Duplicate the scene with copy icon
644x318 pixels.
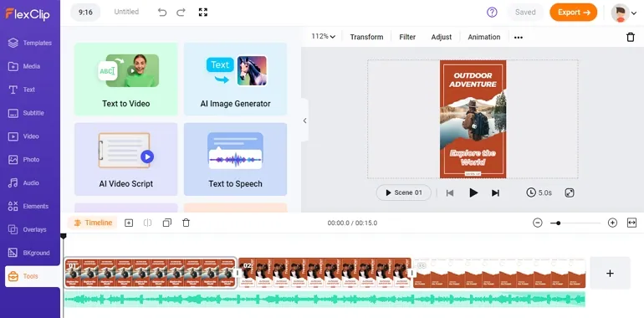166,223
